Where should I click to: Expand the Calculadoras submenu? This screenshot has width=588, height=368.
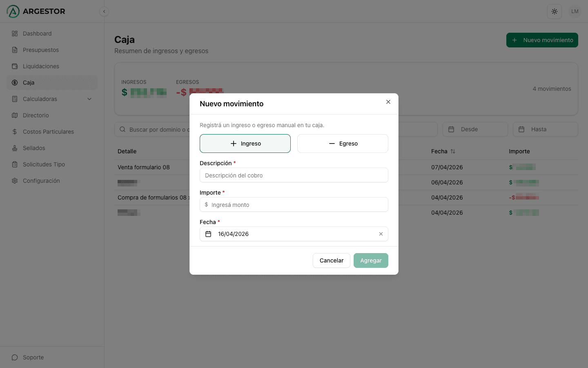coord(89,99)
